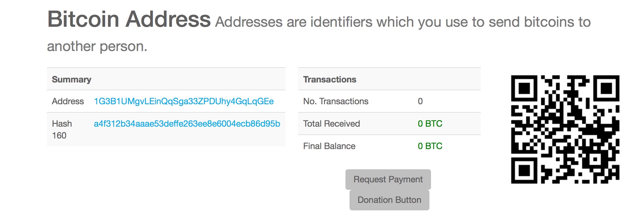
Task: Click the Total Received 0 BTC amount
Action: click(430, 124)
